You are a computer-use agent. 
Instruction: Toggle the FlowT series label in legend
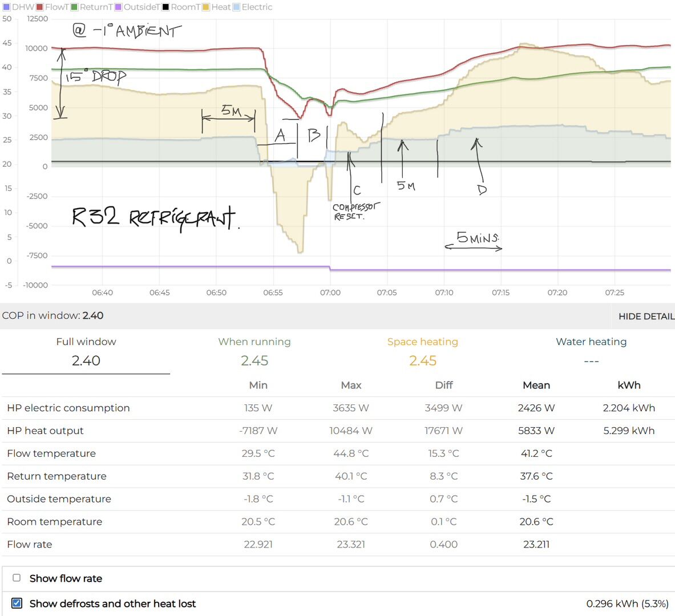click(56, 7)
